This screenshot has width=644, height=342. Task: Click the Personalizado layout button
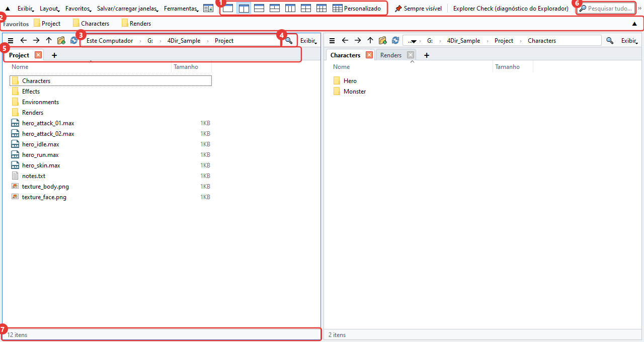point(357,9)
